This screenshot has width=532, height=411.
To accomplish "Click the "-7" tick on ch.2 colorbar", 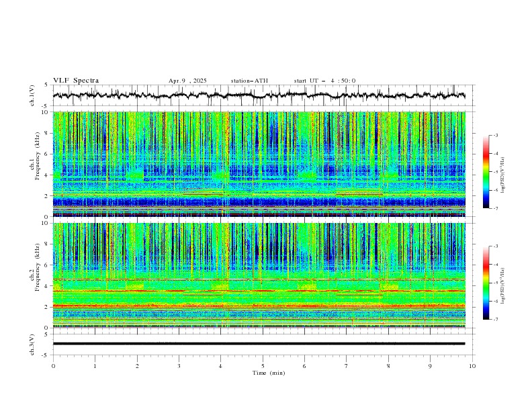I will tap(495, 320).
